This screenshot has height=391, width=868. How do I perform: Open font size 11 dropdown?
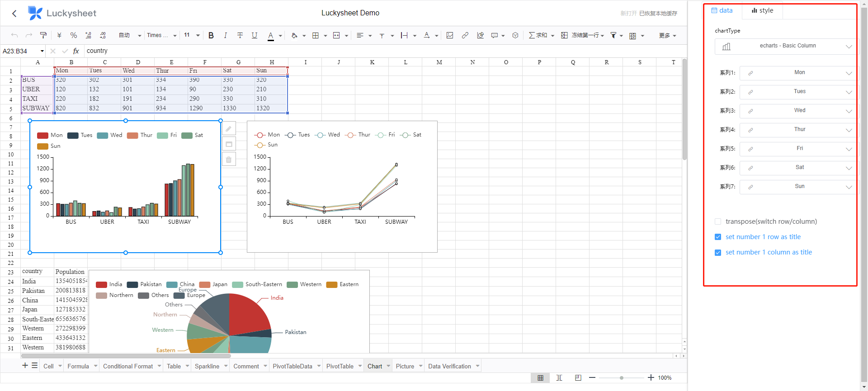[x=192, y=35]
